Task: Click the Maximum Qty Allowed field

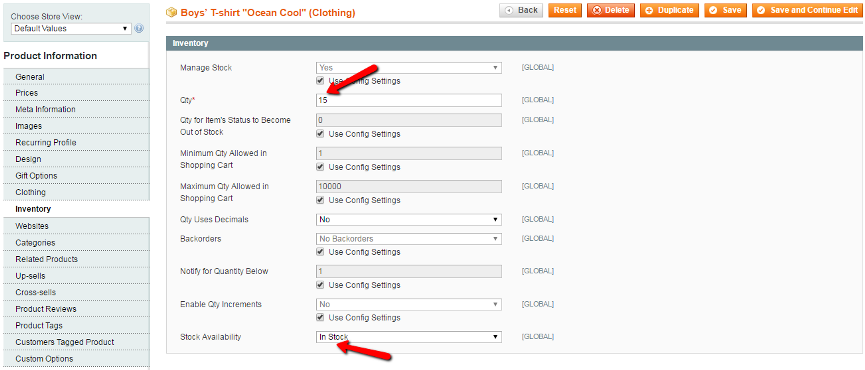Action: click(x=409, y=186)
